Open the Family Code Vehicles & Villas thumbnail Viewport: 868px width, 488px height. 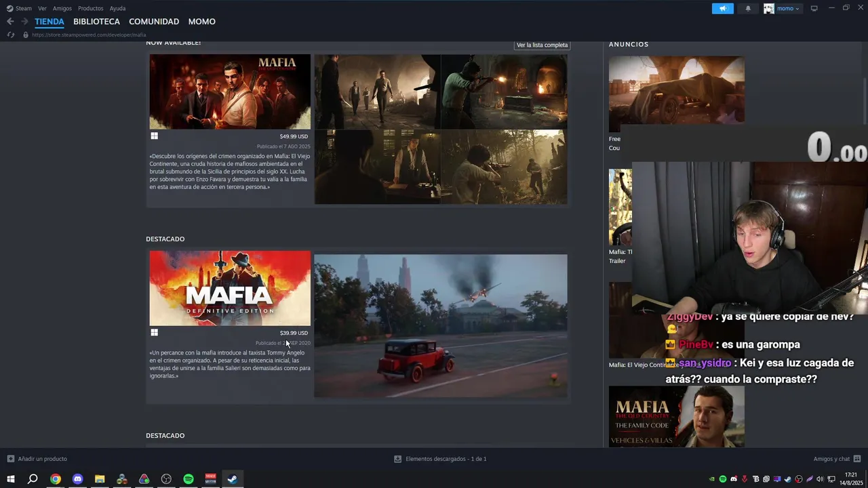point(677,417)
